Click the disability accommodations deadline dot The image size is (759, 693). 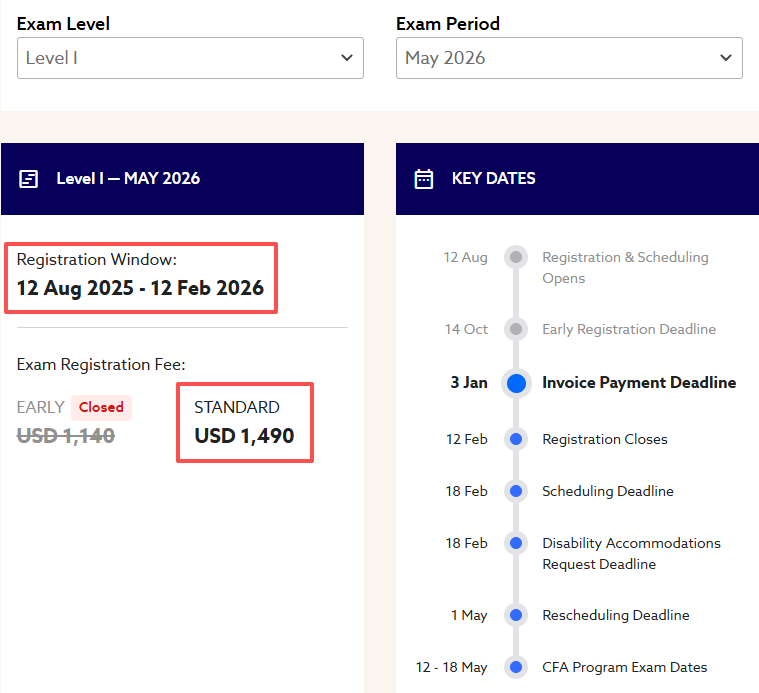coord(516,543)
